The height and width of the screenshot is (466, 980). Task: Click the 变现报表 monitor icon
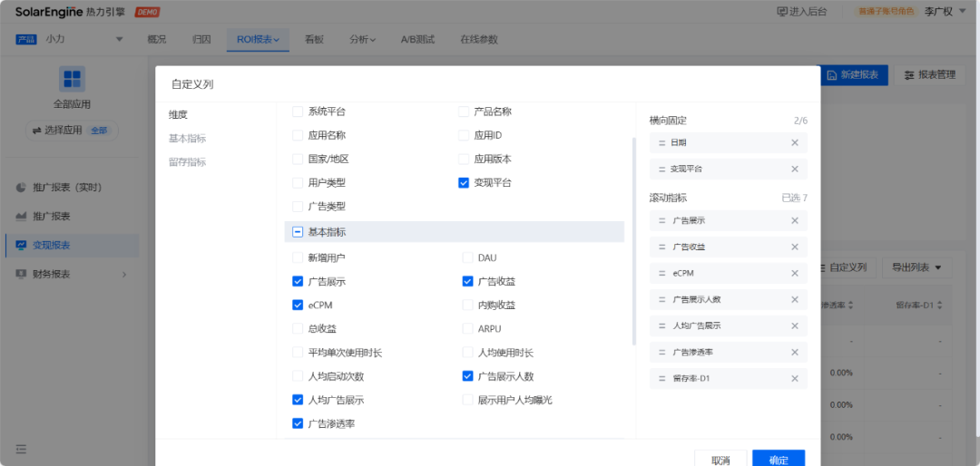21,245
